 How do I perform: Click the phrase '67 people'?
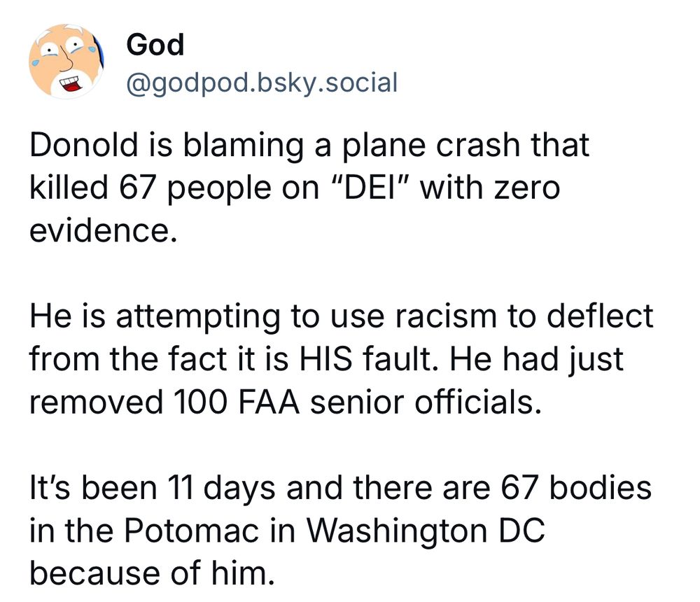195,190
